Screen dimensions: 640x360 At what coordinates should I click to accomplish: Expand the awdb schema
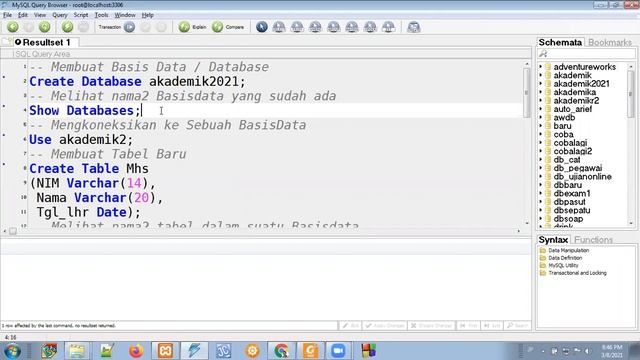(541, 118)
